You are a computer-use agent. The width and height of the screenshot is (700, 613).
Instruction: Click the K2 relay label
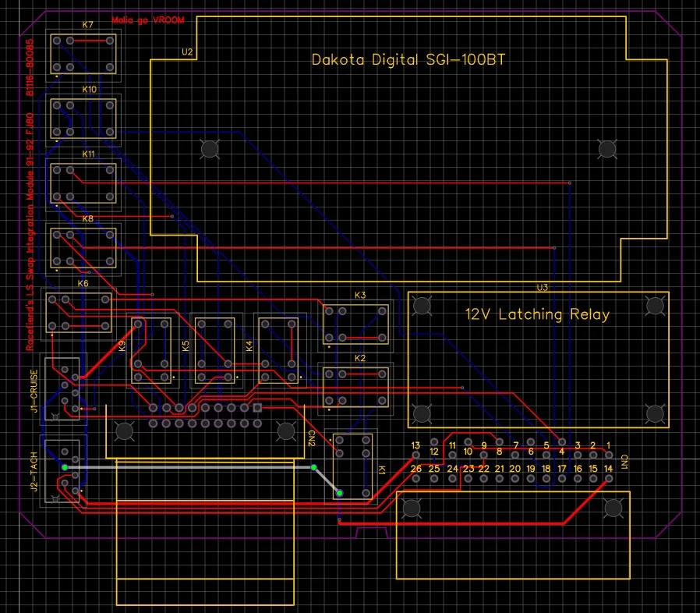pos(360,358)
